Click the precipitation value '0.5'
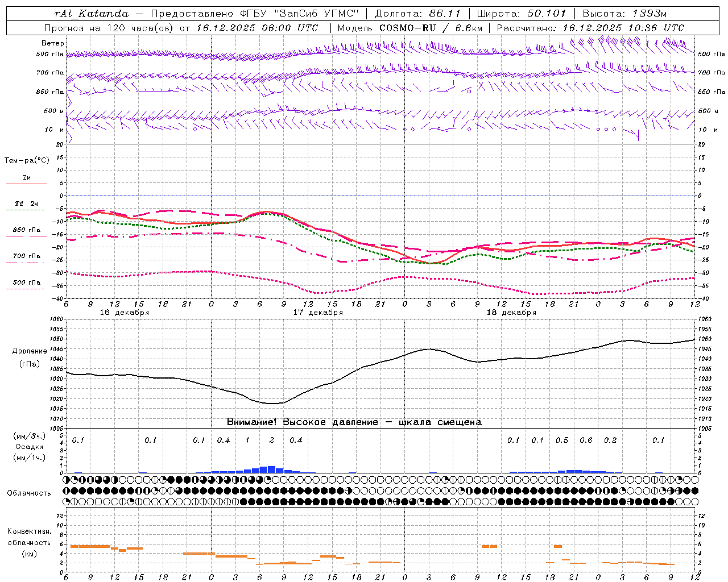 click(x=562, y=440)
